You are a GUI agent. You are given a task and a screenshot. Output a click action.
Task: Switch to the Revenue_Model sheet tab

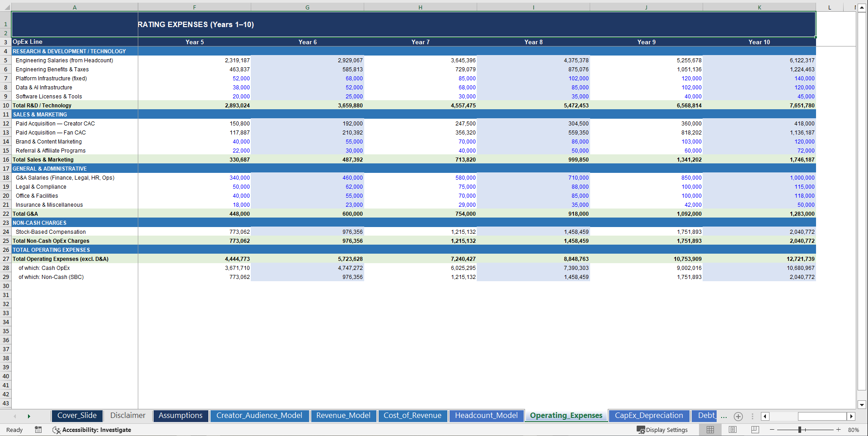pos(343,416)
